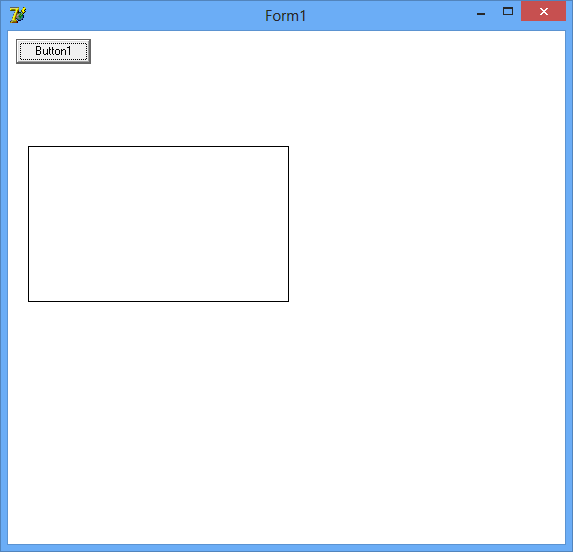Open the Delphi system menu icon
Screen dimensions: 573x552
click(x=18, y=15)
